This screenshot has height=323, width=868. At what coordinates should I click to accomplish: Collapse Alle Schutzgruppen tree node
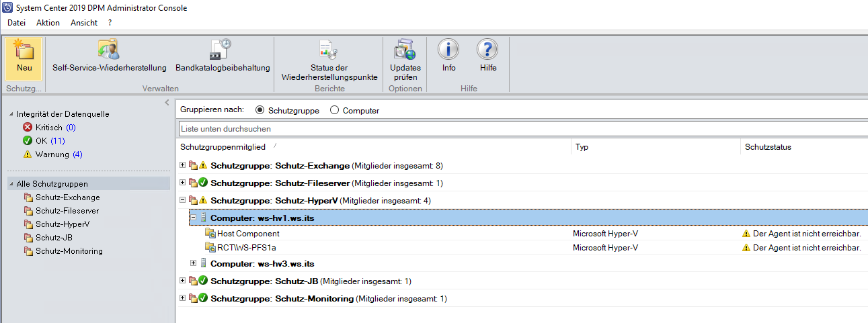click(11, 184)
